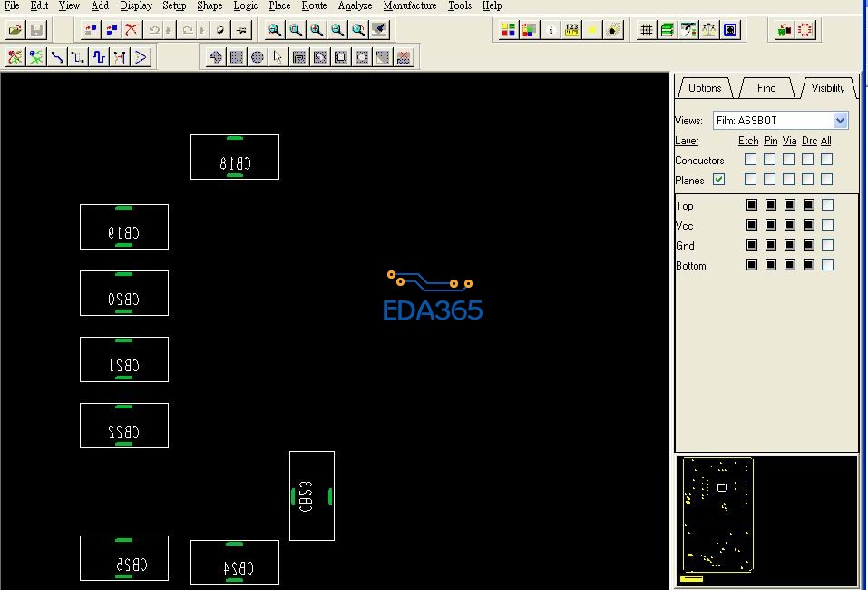Select the Copy tool icon
Image resolution: width=868 pixels, height=590 pixels.
(112, 30)
